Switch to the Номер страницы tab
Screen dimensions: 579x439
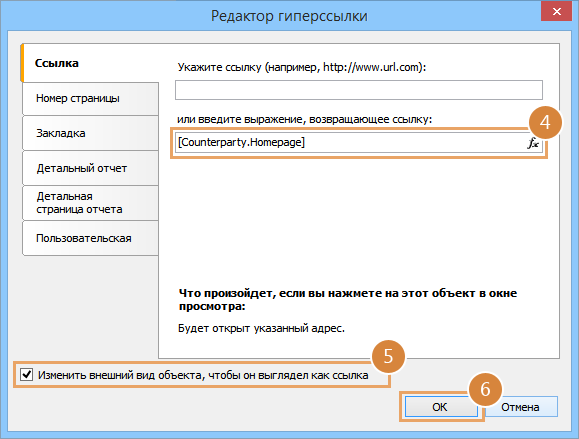click(90, 99)
